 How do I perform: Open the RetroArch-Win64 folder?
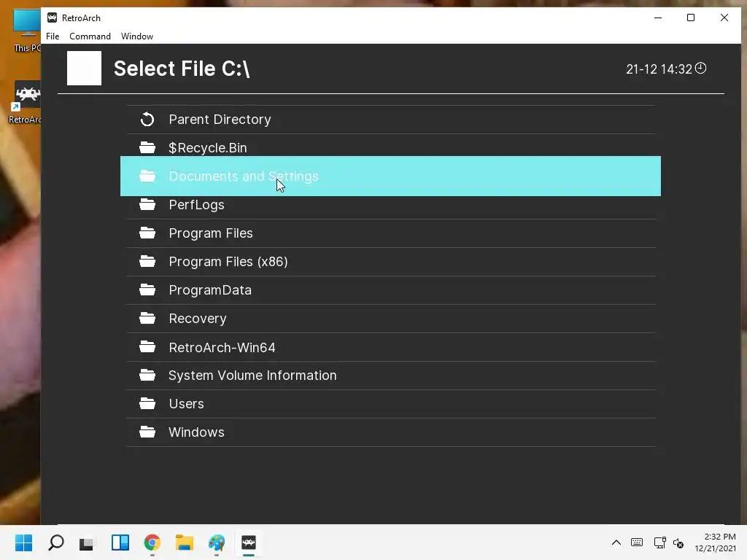click(x=222, y=348)
